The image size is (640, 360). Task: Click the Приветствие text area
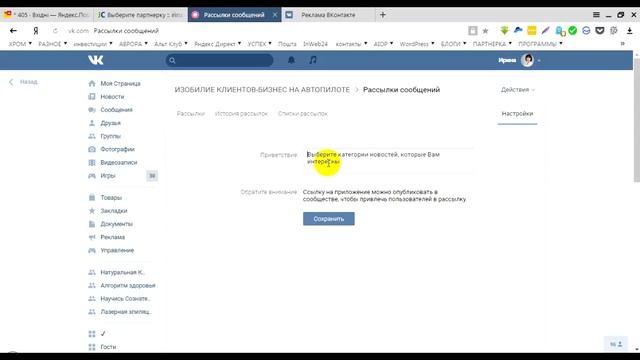pos(388,160)
